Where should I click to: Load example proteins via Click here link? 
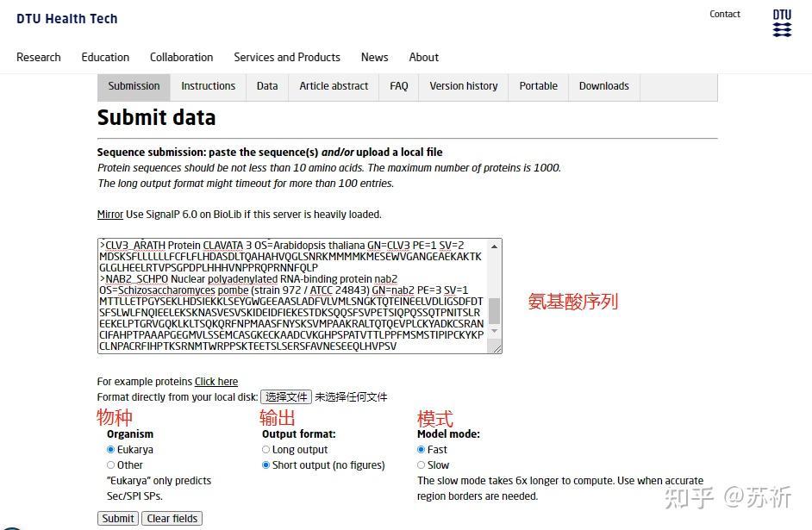(x=216, y=381)
